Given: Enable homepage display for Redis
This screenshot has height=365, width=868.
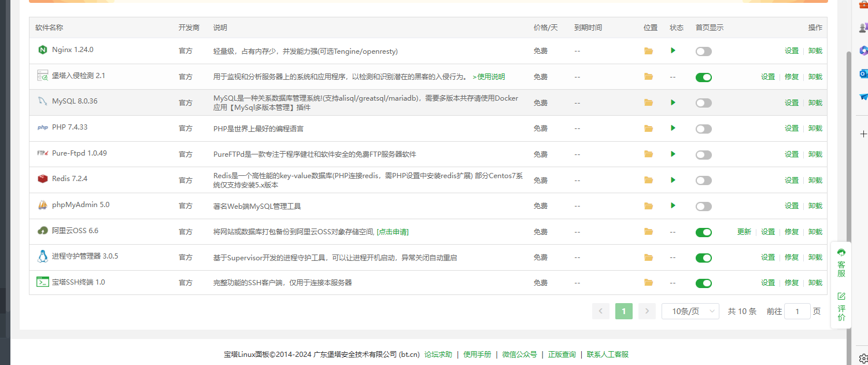Looking at the screenshot, I should tap(704, 180).
